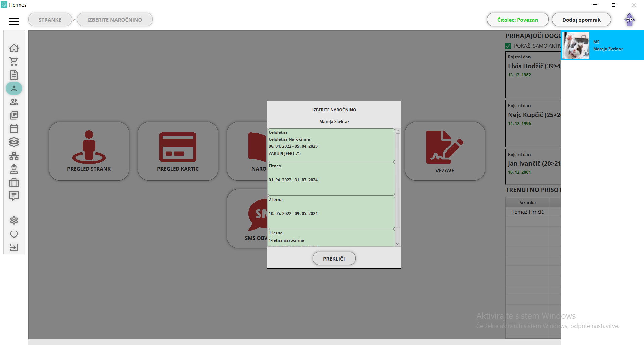644x345 pixels.
Task: Open the calendar sidebar icon
Action: click(x=14, y=129)
